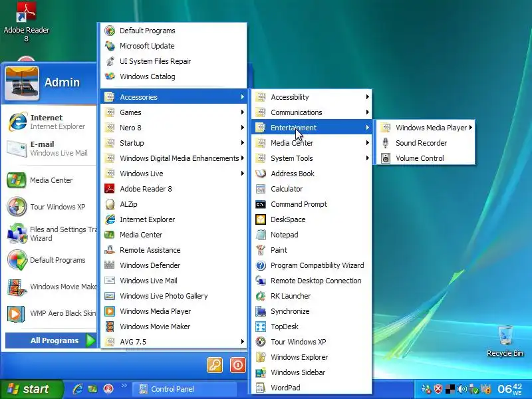Click the volume icon in system tray
532x399 pixels.
tap(462, 389)
